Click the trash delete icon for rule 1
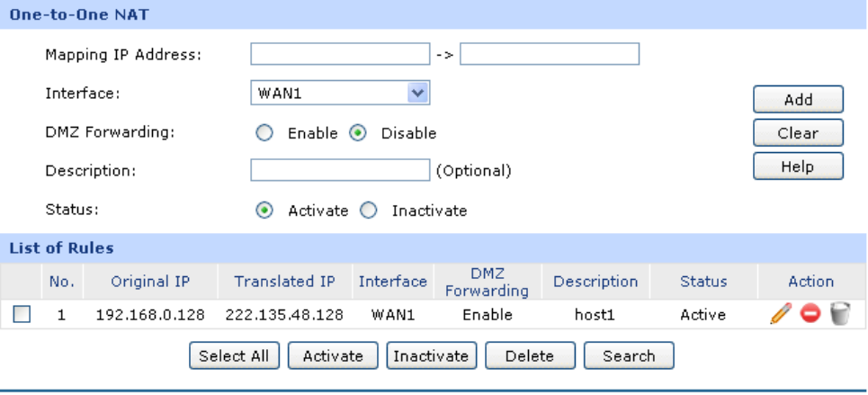The width and height of the screenshot is (868, 395). pos(839,315)
